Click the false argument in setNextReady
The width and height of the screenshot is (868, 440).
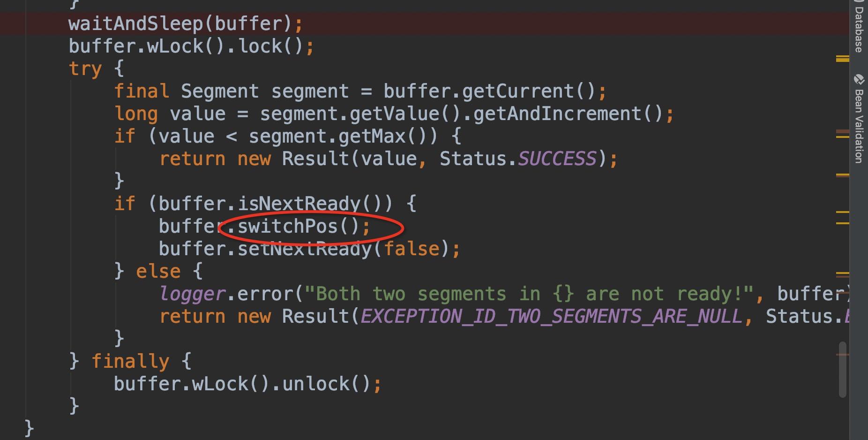(412, 249)
